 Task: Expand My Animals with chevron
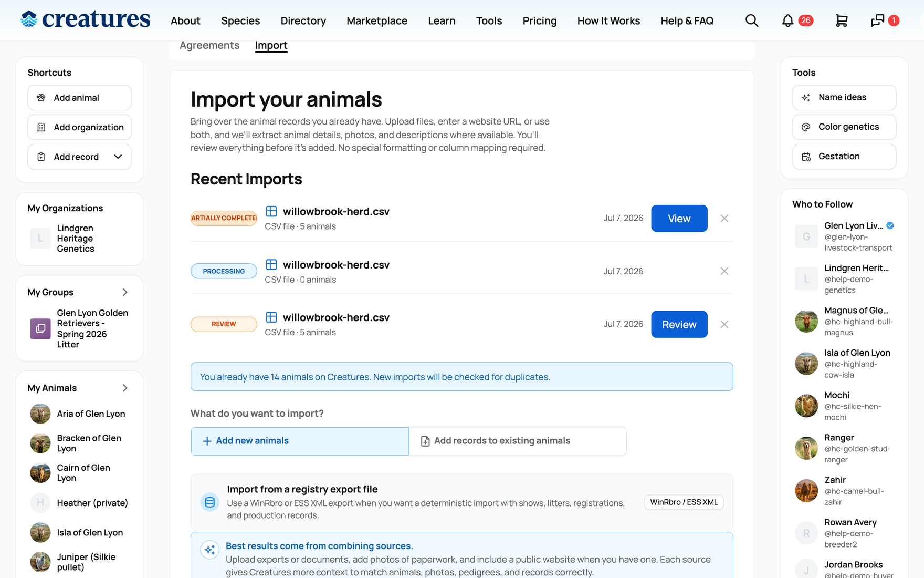pyautogui.click(x=125, y=388)
